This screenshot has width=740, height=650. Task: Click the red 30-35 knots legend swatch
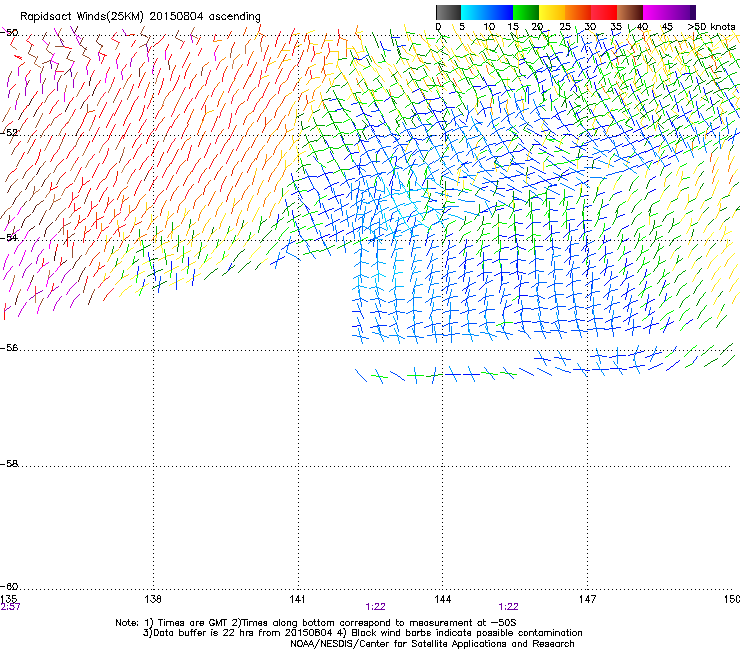pyautogui.click(x=604, y=12)
